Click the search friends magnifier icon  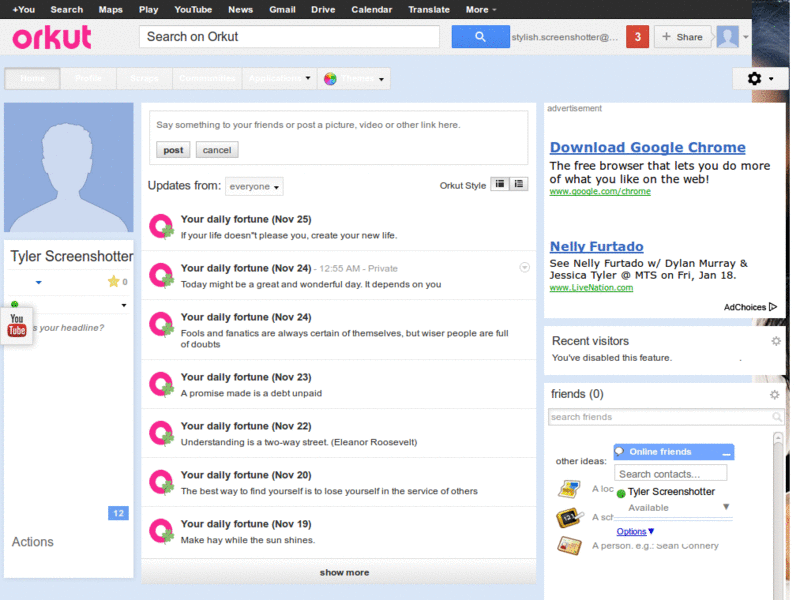[x=777, y=417]
